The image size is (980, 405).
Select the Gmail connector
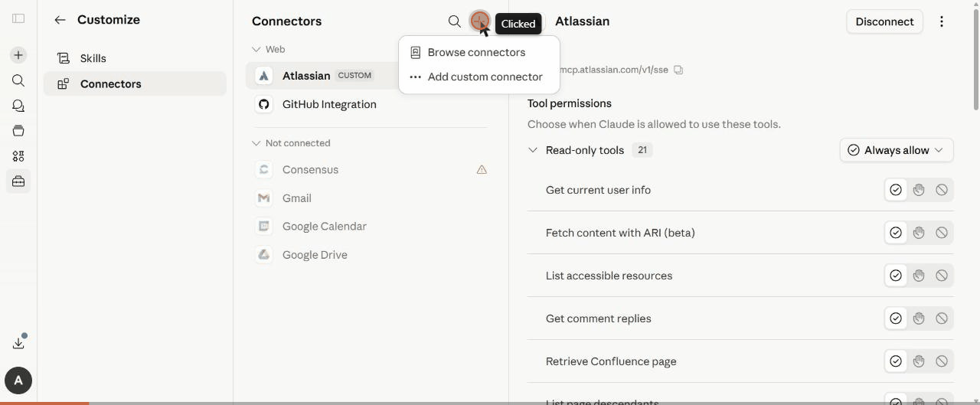[x=371, y=198]
